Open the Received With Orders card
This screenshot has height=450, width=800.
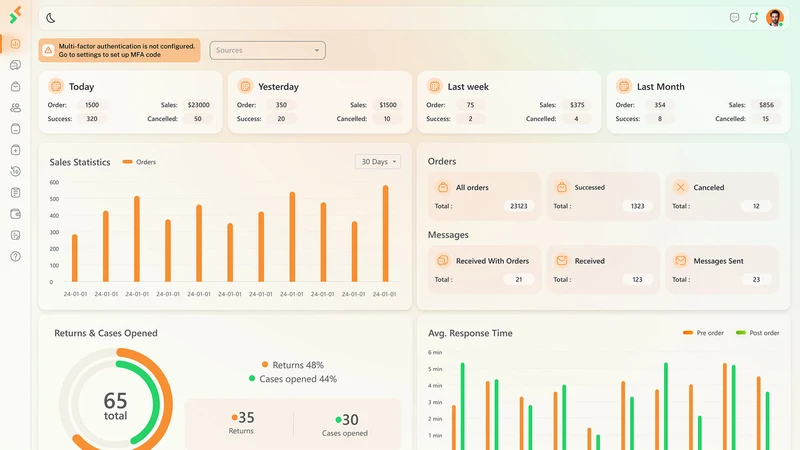click(x=484, y=270)
